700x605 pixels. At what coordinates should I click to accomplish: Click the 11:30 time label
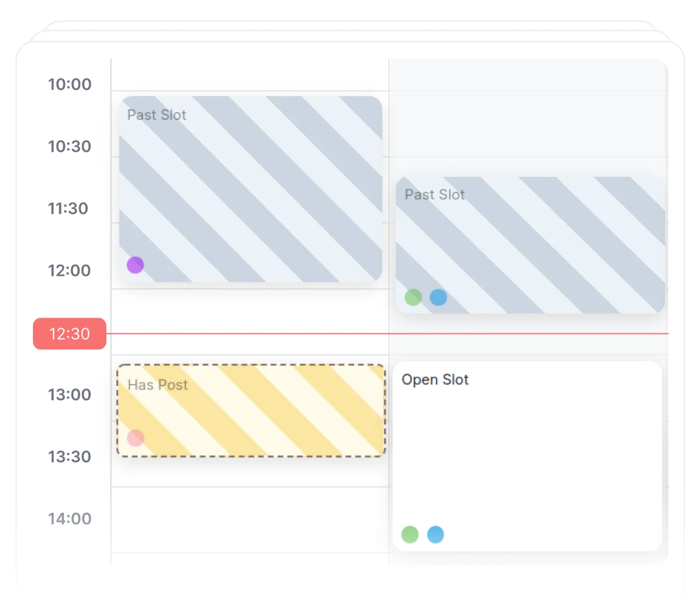coord(68,208)
